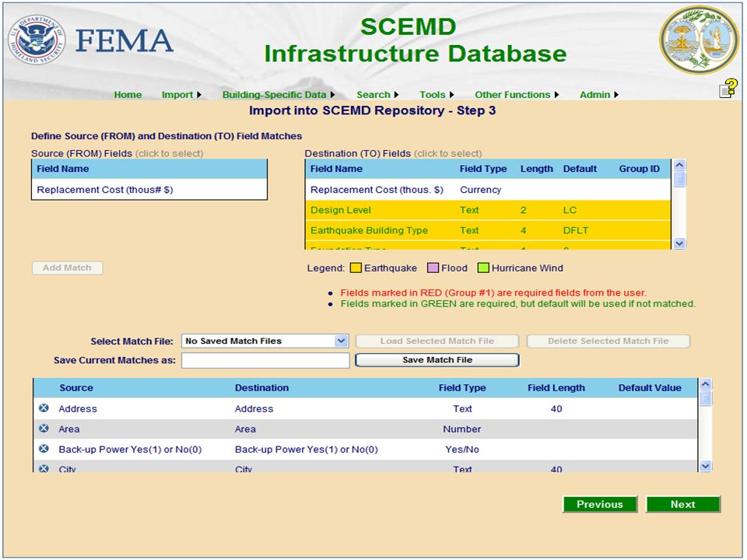Click the Length header in Destination Fields
This screenshot has height=560, width=747.
536,169
